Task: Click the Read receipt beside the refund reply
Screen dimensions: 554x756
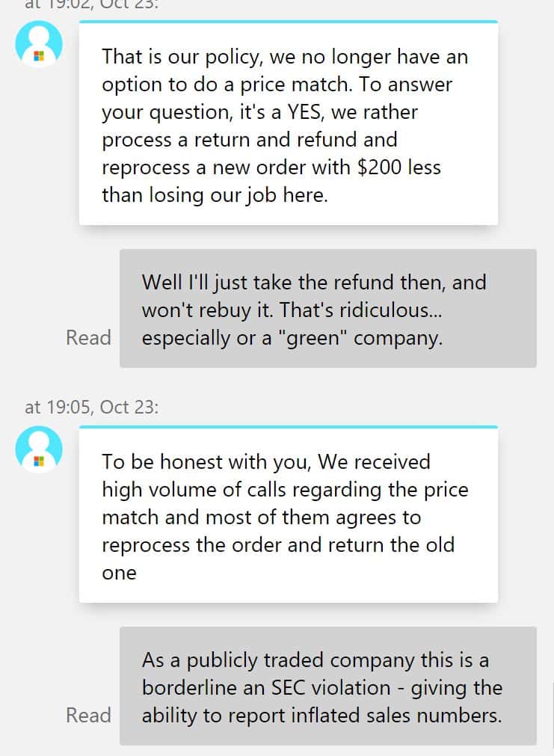Action: [88, 337]
